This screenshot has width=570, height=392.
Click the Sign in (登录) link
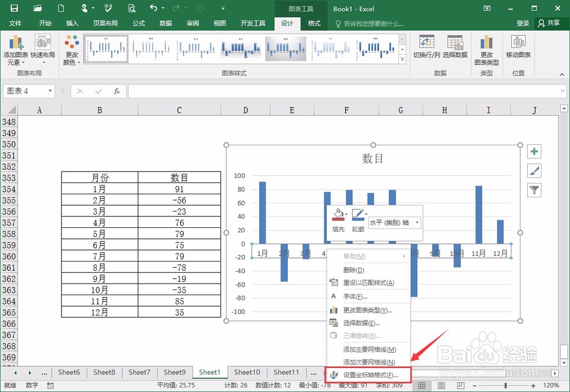click(x=523, y=23)
